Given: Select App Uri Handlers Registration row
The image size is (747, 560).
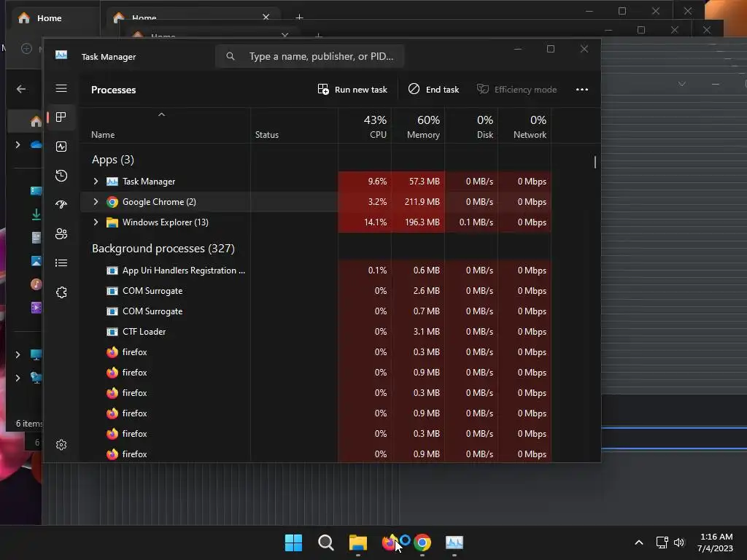Looking at the screenshot, I should coord(316,271).
